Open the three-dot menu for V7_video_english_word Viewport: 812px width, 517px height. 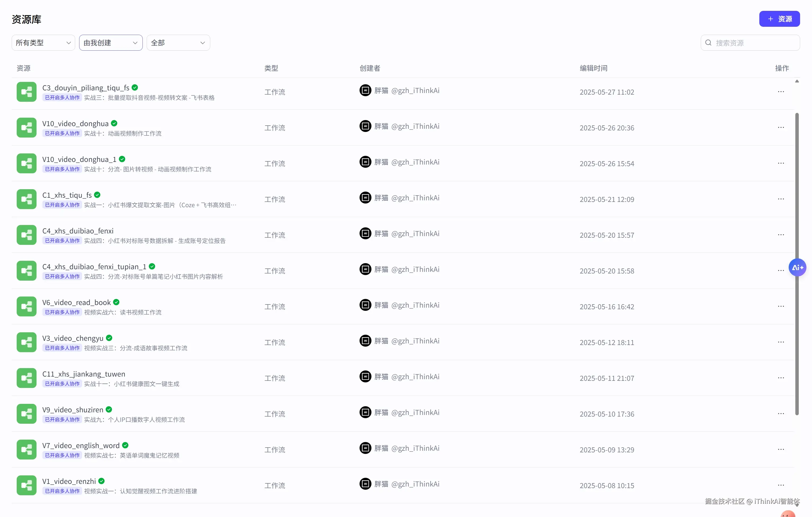(x=781, y=449)
